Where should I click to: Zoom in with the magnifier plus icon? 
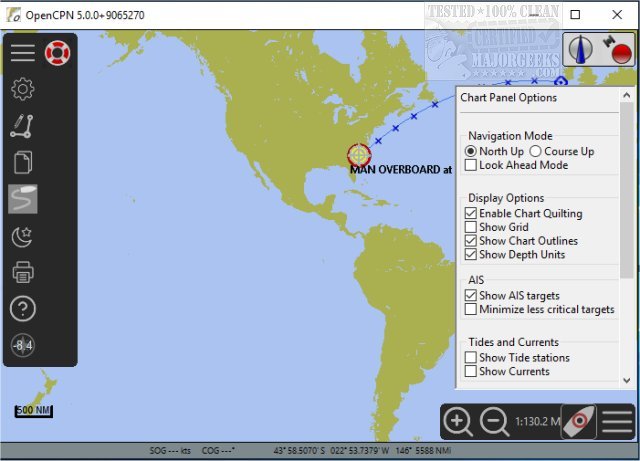pyautogui.click(x=458, y=421)
